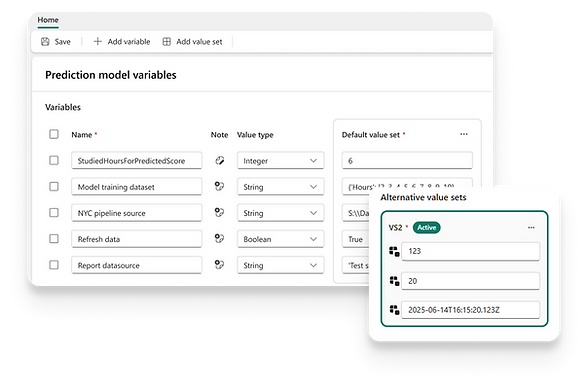Open the Boolean value type dropdown
Viewport: 588px width, 387px height.
pyautogui.click(x=280, y=239)
